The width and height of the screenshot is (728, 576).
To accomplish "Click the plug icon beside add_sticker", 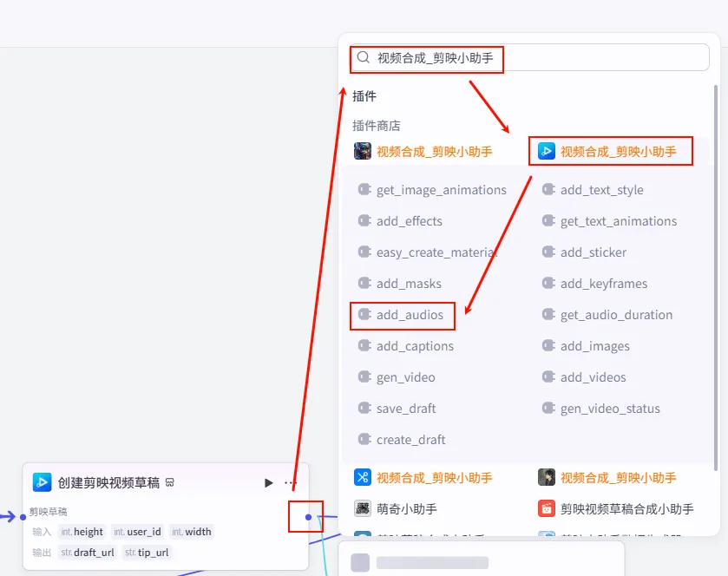I will (x=548, y=252).
